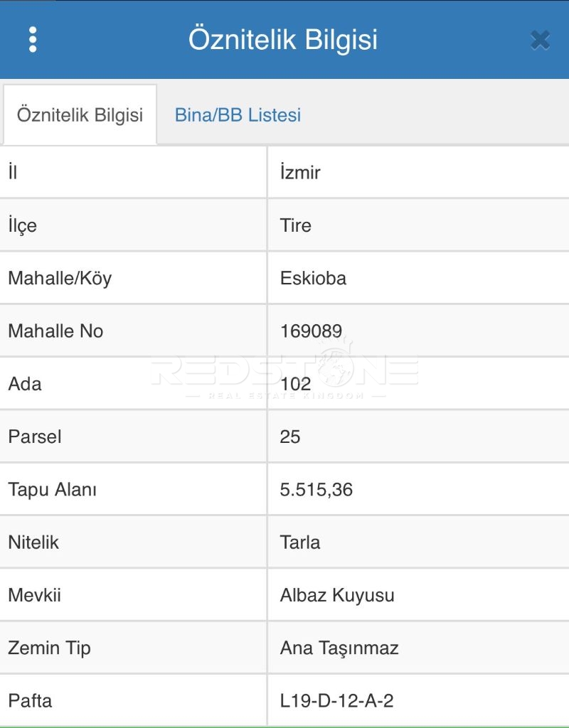
Task: Select the Öznitelik Bilgisi tab
Action: 80,114
